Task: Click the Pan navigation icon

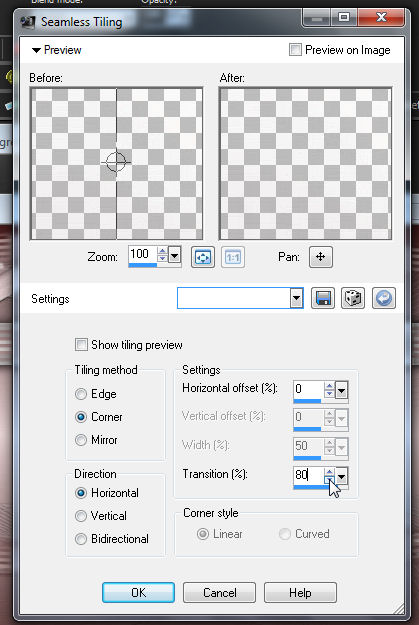Action: (321, 257)
